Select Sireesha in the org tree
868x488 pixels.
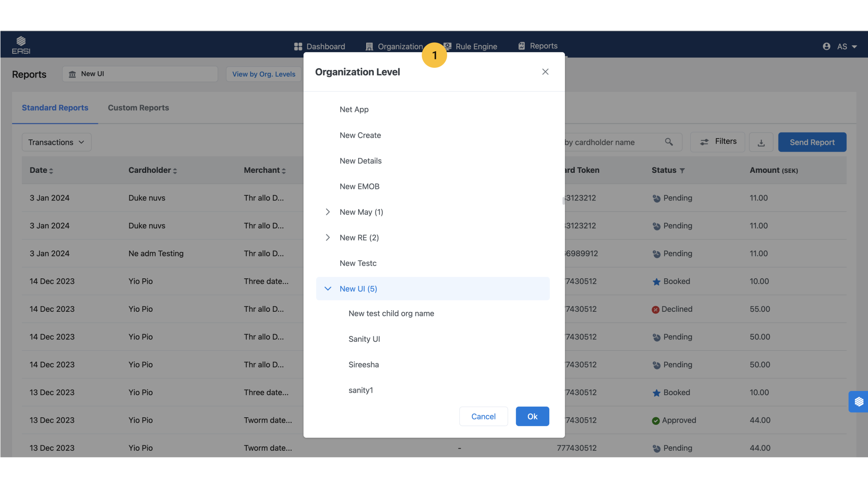point(363,365)
